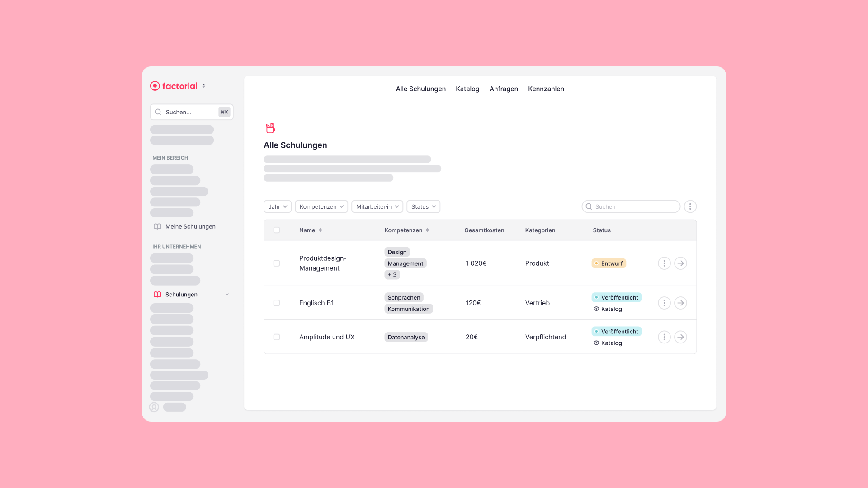
Task: Check the Produktdesign-Management row checkbox
Action: point(277,263)
